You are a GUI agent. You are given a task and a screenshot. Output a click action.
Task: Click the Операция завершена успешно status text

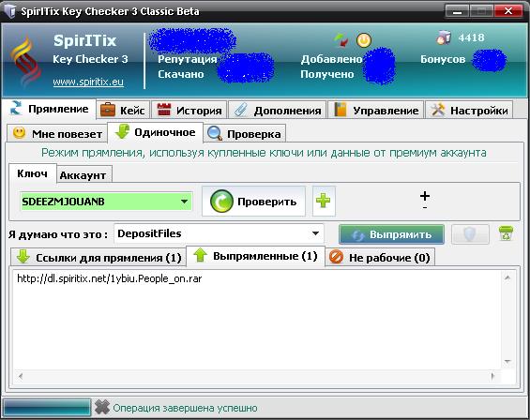click(x=185, y=408)
